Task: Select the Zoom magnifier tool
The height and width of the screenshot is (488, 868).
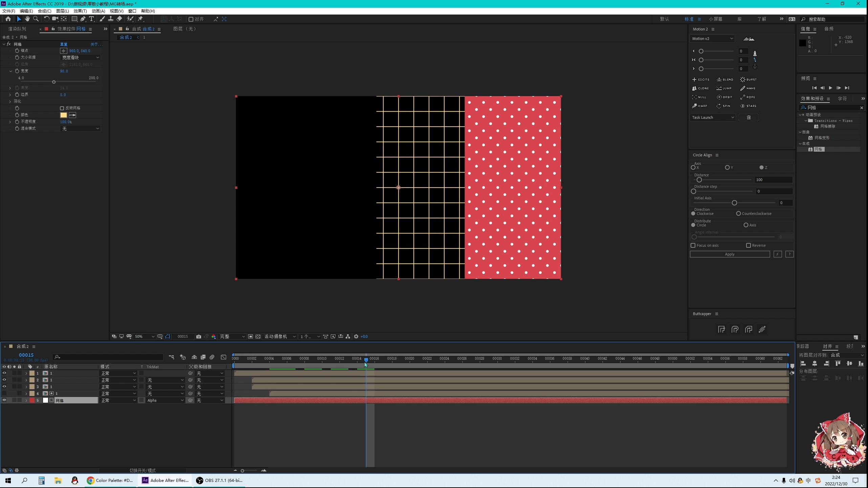Action: coord(36,19)
